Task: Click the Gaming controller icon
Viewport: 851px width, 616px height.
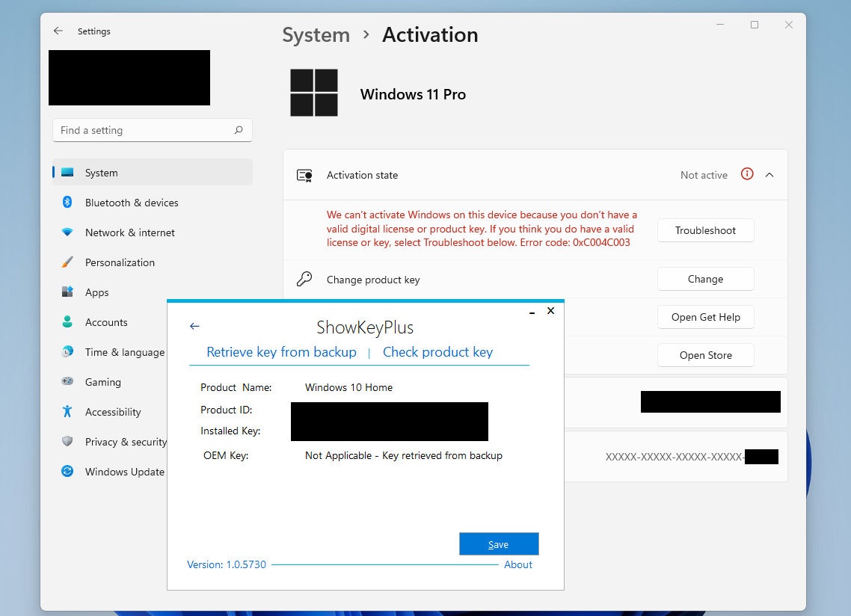Action: tap(67, 381)
